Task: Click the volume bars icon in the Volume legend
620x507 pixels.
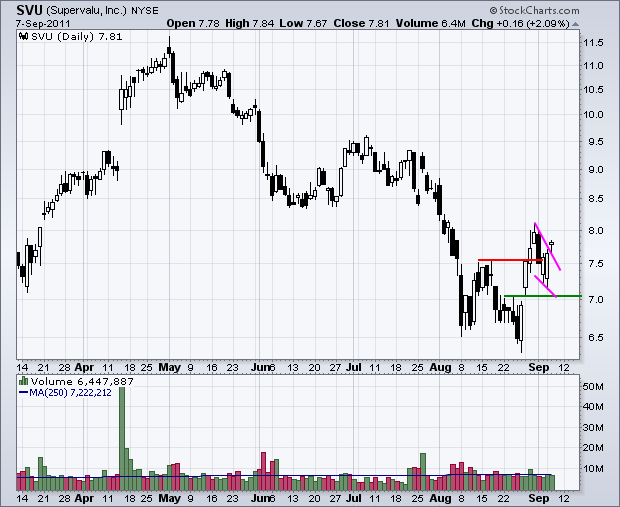Action: pos(23,381)
